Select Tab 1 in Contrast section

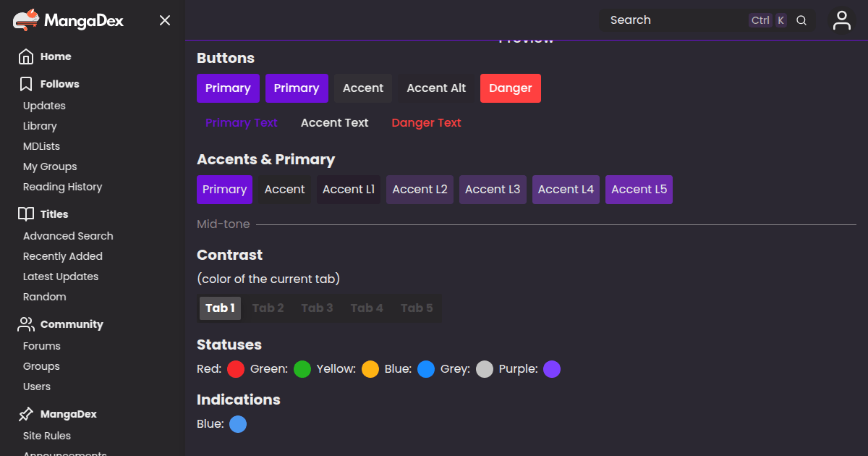point(220,308)
